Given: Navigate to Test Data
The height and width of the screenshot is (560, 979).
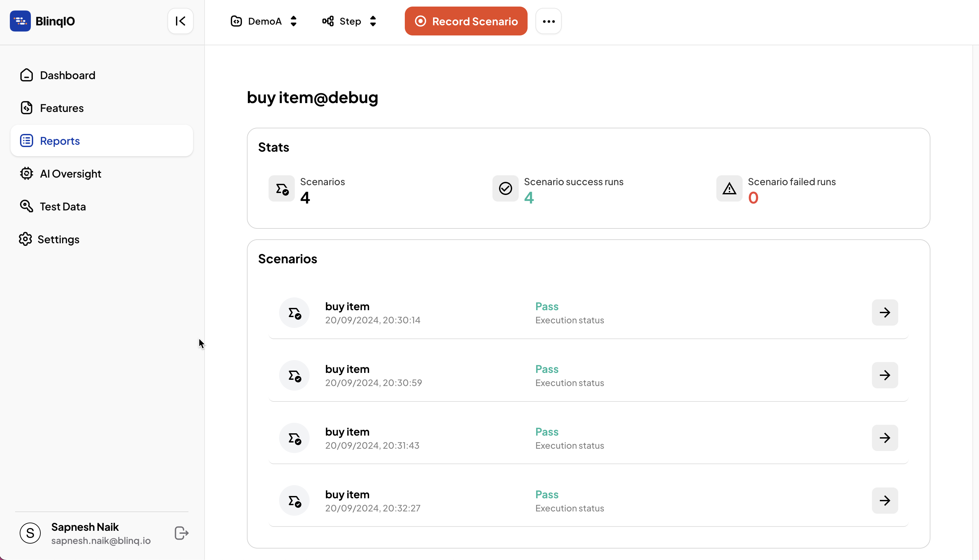Looking at the screenshot, I should click(101, 206).
